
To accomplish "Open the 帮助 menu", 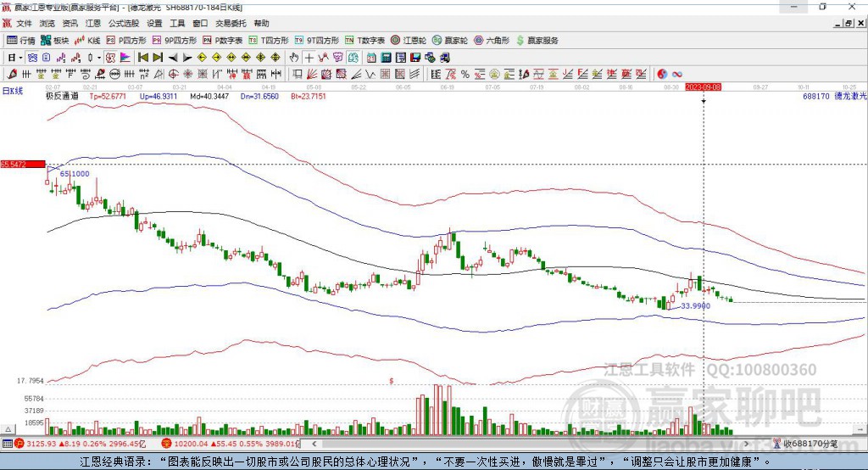I will point(261,23).
